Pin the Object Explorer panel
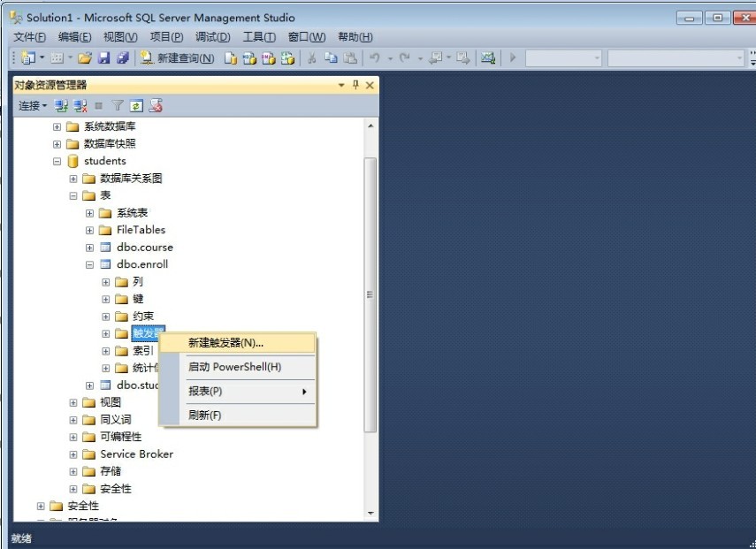Viewport: 756px width, 549px height. click(x=355, y=85)
